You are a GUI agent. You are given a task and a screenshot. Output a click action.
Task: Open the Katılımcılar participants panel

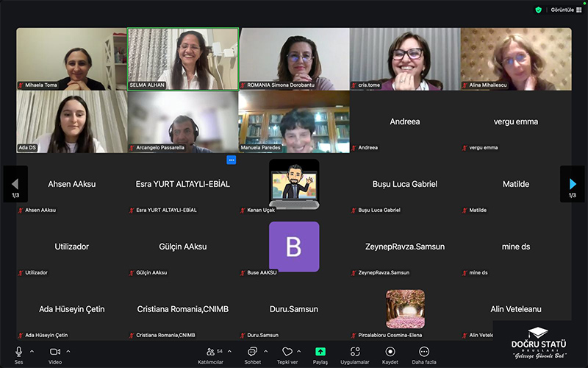click(x=214, y=352)
